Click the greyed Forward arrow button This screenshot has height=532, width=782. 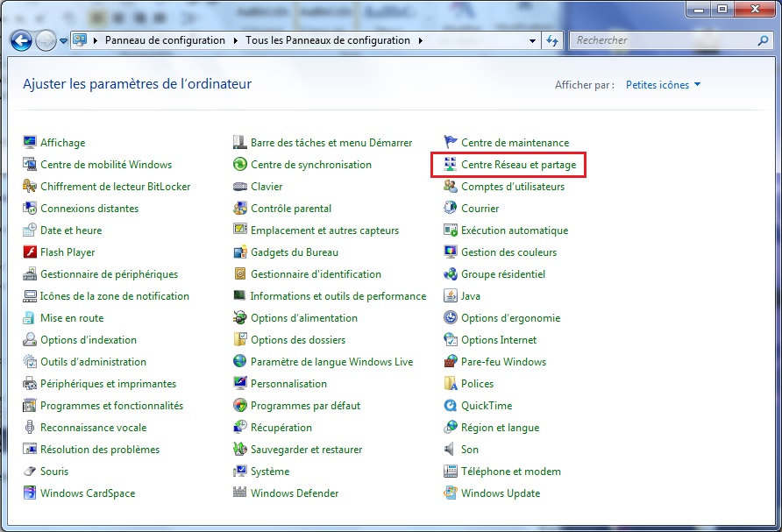coord(46,41)
